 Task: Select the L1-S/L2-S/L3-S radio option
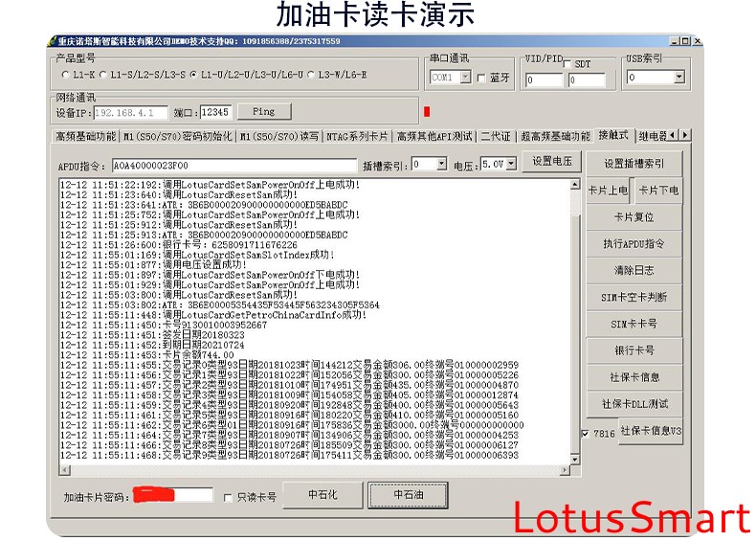[103, 75]
